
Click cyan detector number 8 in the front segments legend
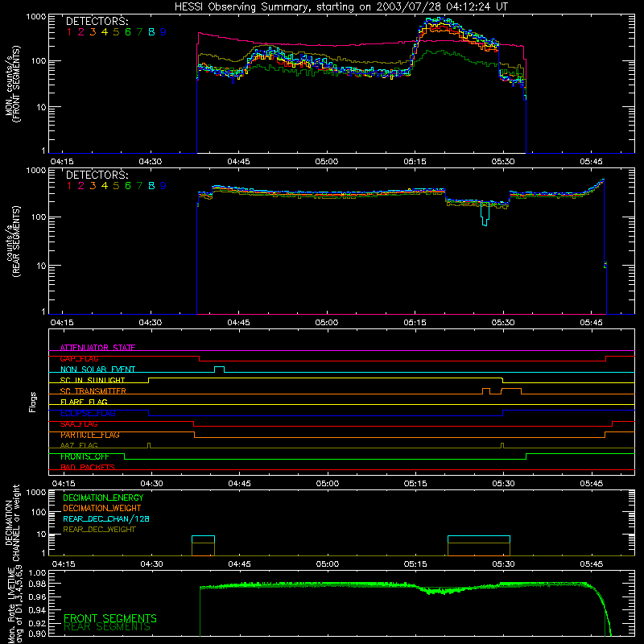(151, 32)
